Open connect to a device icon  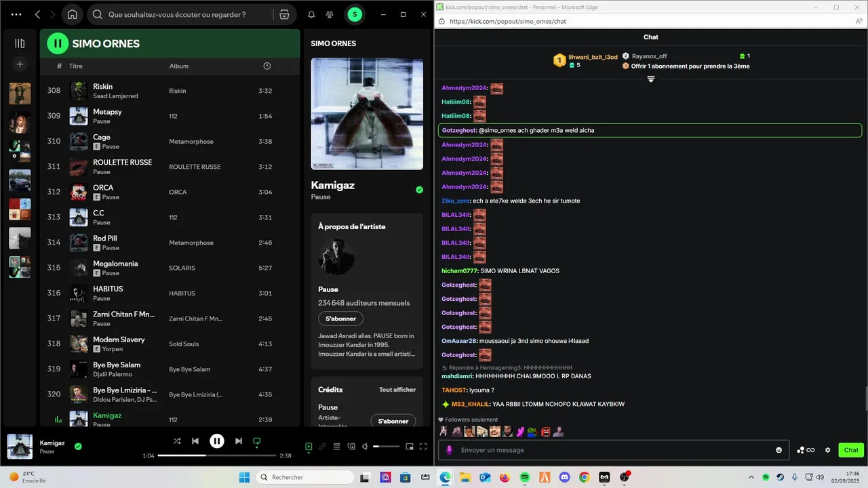point(351,447)
